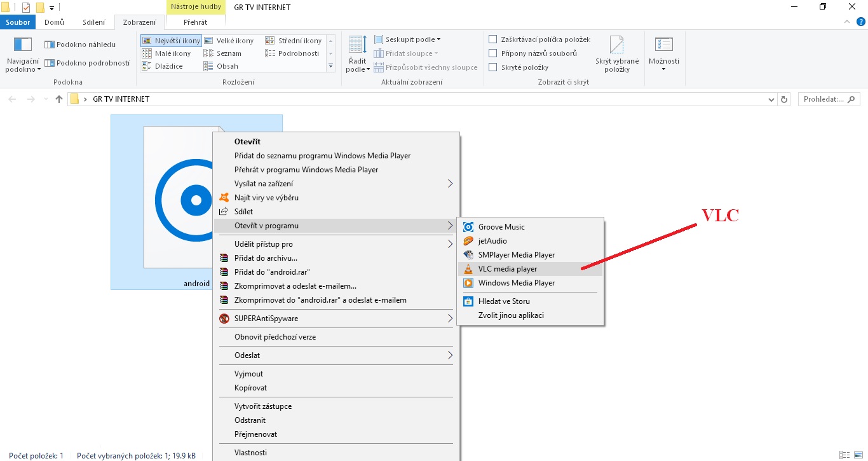Image resolution: width=868 pixels, height=461 pixels.
Task: Choose Kopírovat copy command
Action: coord(336,388)
